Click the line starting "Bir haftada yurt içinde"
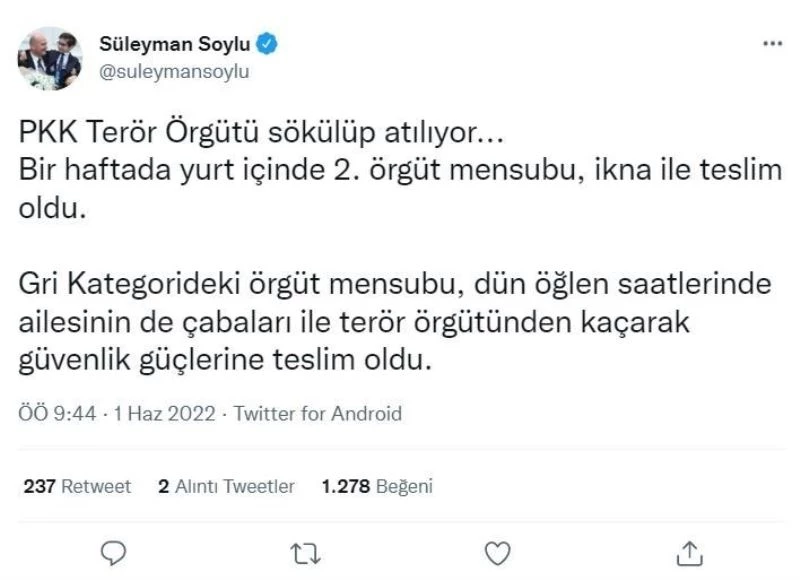Viewport: 800px width, 580px height. pos(400,169)
